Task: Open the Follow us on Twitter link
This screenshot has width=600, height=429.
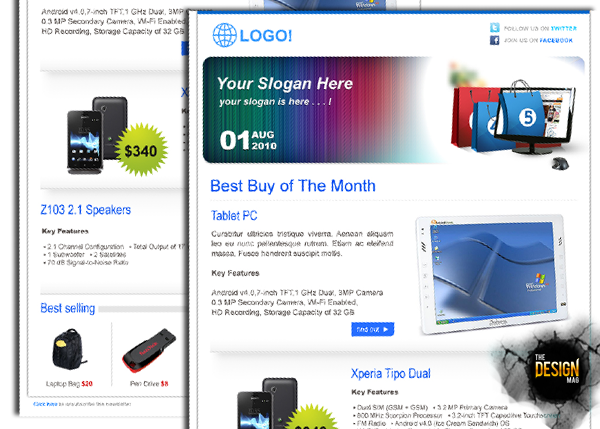Action: (x=540, y=28)
